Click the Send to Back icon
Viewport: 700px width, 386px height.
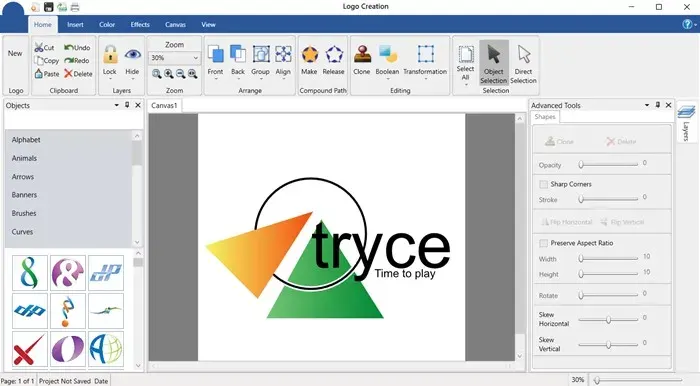(238, 54)
